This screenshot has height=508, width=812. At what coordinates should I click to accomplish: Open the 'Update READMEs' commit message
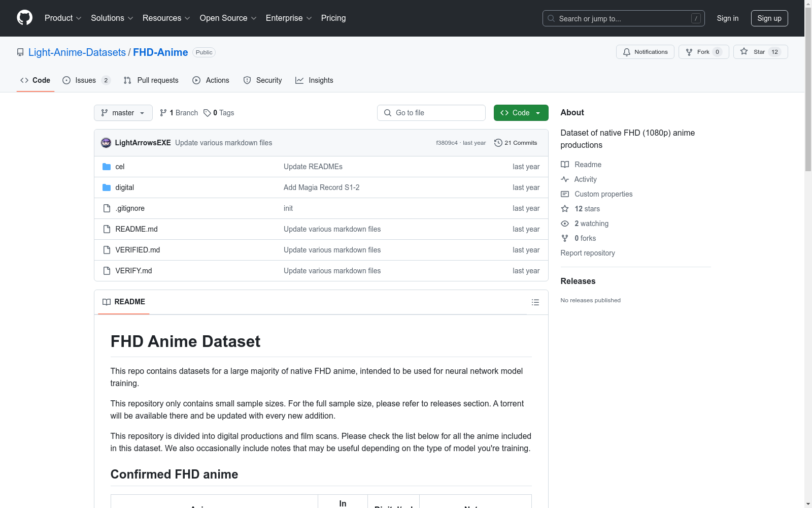(313, 167)
